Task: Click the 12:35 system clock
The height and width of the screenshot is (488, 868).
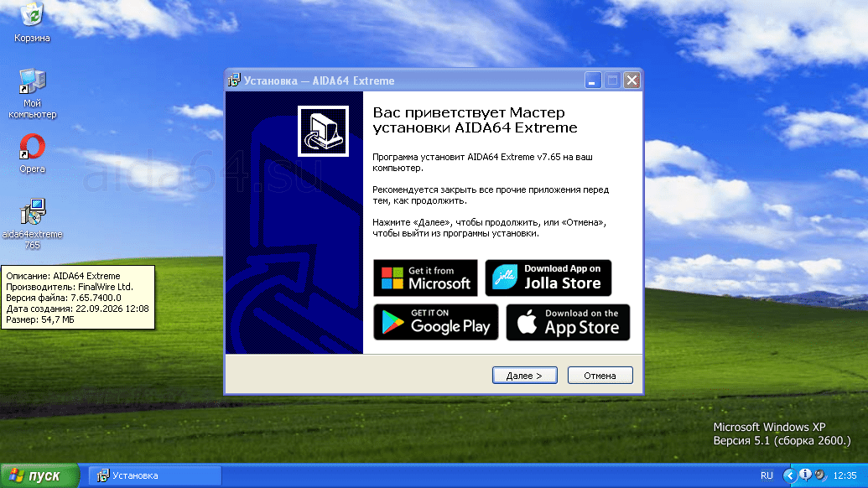Action: click(845, 475)
